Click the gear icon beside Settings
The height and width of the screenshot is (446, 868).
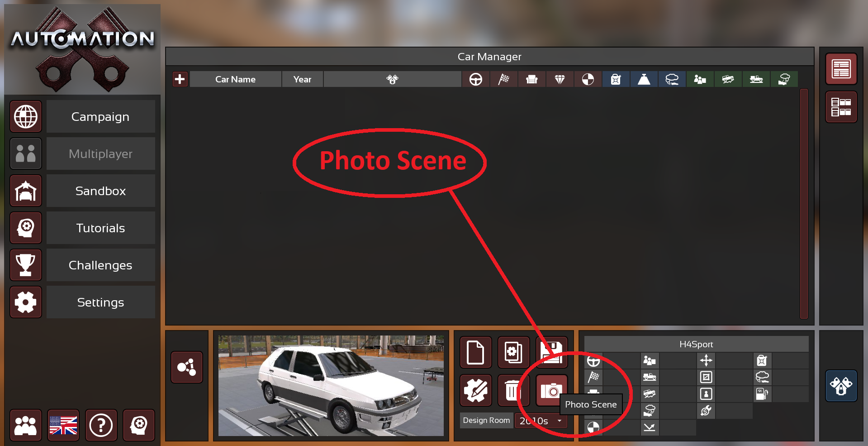[26, 302]
